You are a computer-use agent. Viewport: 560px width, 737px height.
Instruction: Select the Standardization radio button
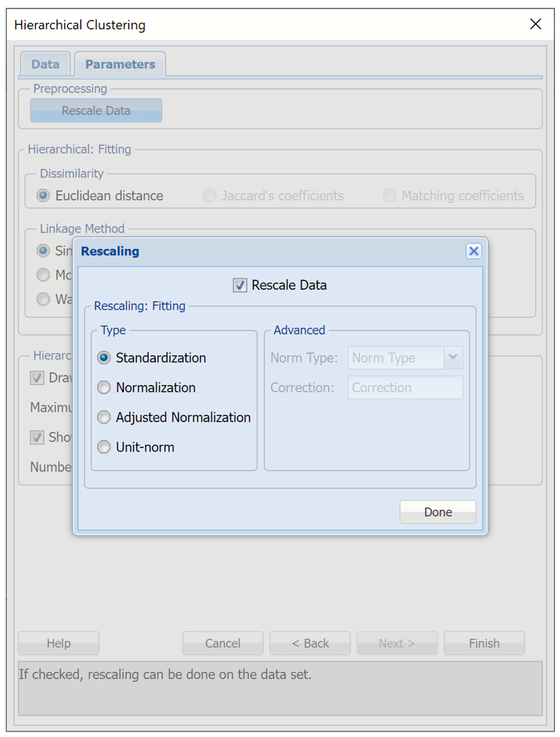pos(104,358)
